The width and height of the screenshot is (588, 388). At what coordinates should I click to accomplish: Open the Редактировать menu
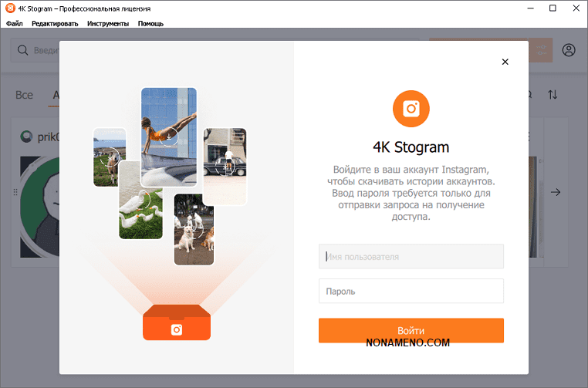pyautogui.click(x=55, y=24)
